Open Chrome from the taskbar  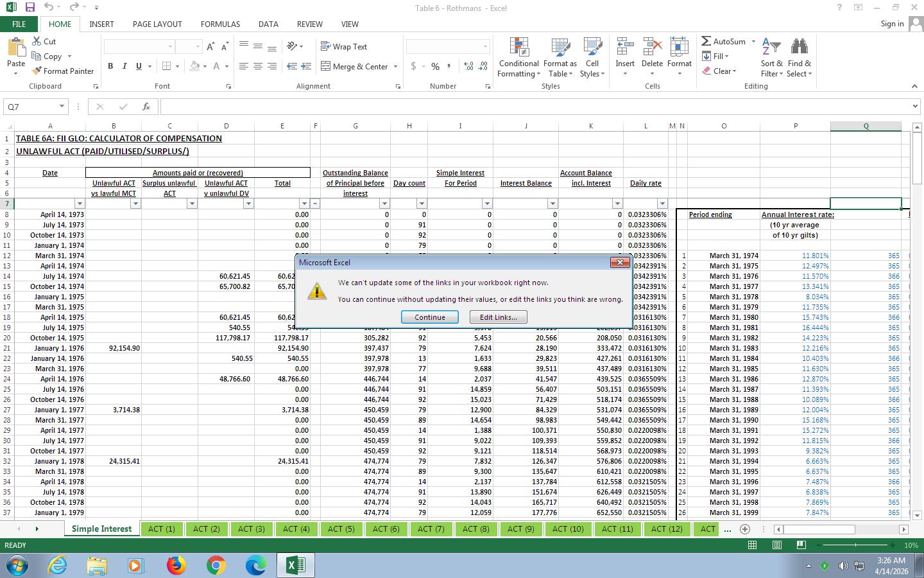[x=216, y=565]
